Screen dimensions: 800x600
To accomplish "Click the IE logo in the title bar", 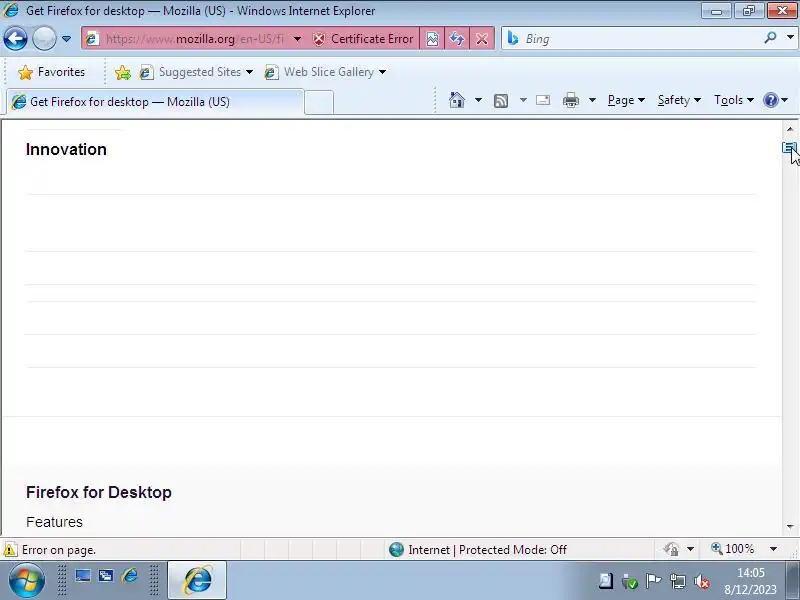I will click(x=11, y=10).
